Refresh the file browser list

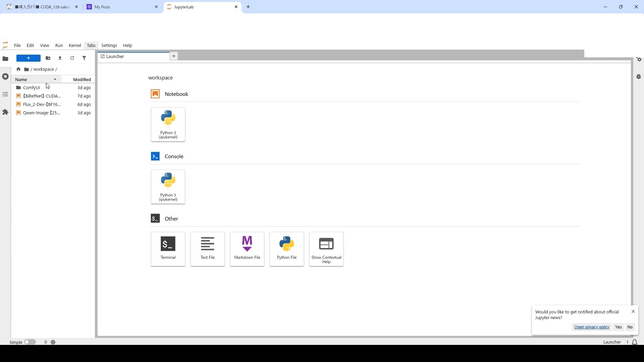point(72,58)
